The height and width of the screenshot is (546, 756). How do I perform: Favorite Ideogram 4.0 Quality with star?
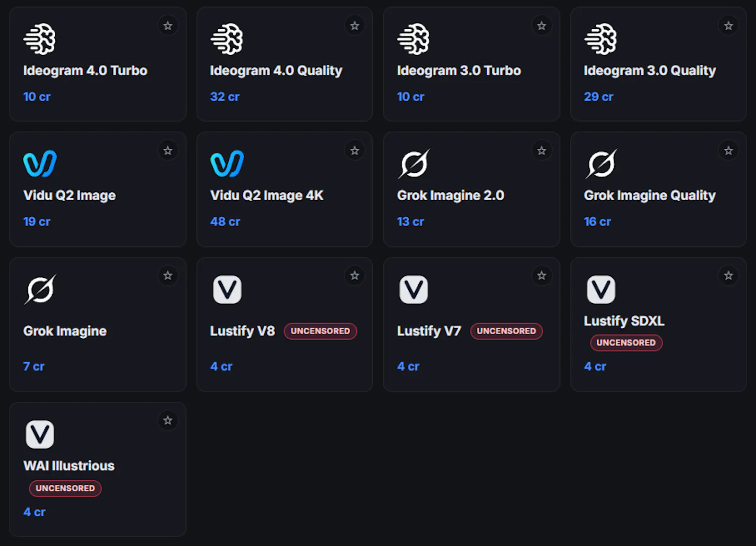click(355, 26)
